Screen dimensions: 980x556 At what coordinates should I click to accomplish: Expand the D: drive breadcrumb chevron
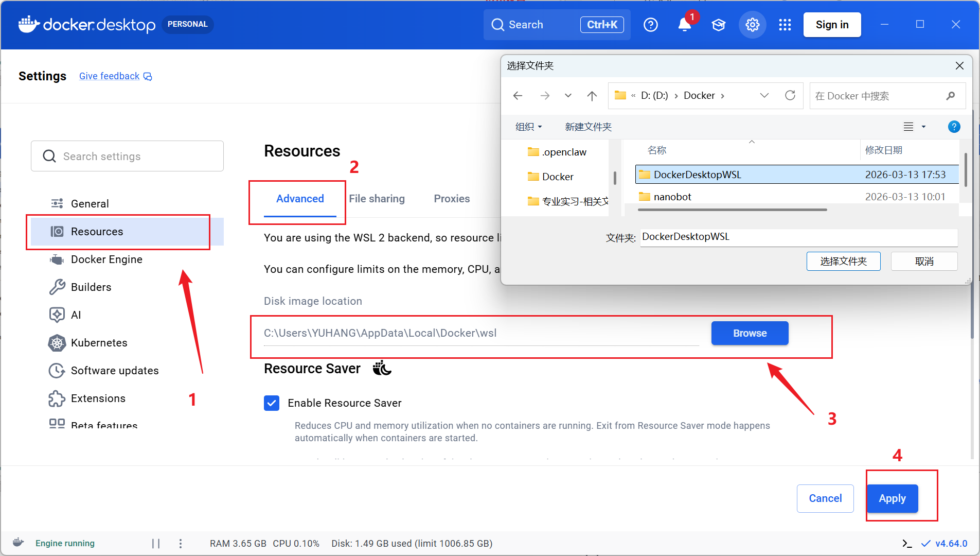click(x=676, y=96)
